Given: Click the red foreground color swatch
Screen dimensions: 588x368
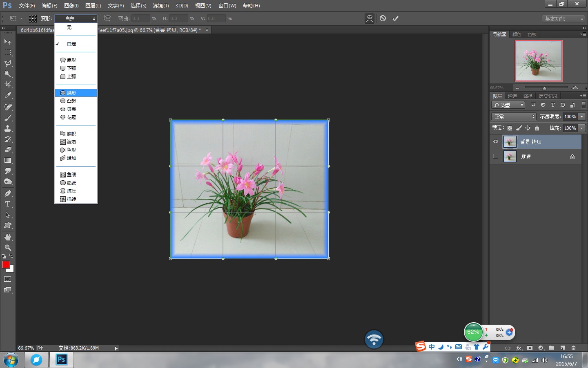Looking at the screenshot, I should coord(6,265).
